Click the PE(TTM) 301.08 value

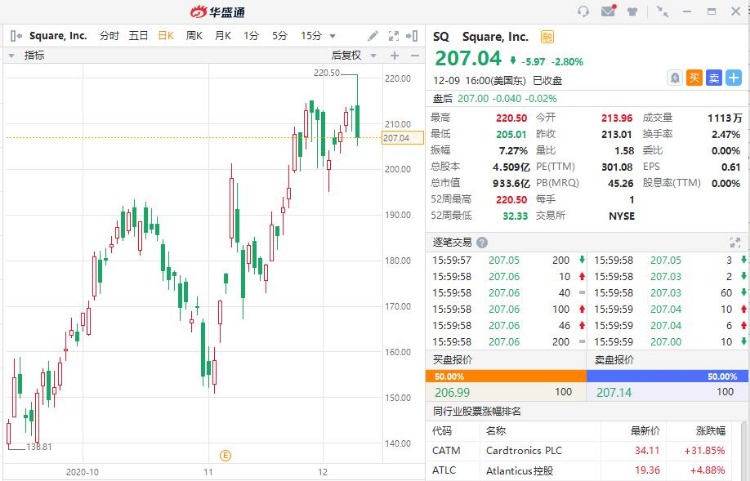pyautogui.click(x=617, y=167)
